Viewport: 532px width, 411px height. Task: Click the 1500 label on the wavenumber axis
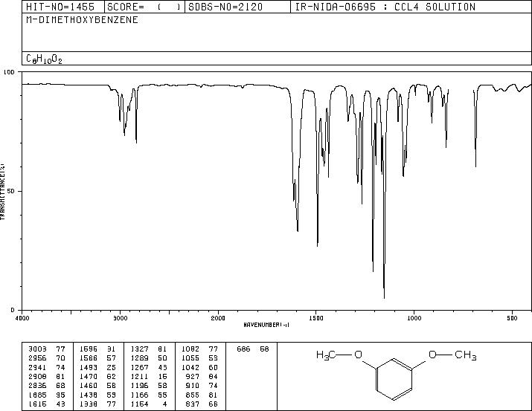click(316, 318)
